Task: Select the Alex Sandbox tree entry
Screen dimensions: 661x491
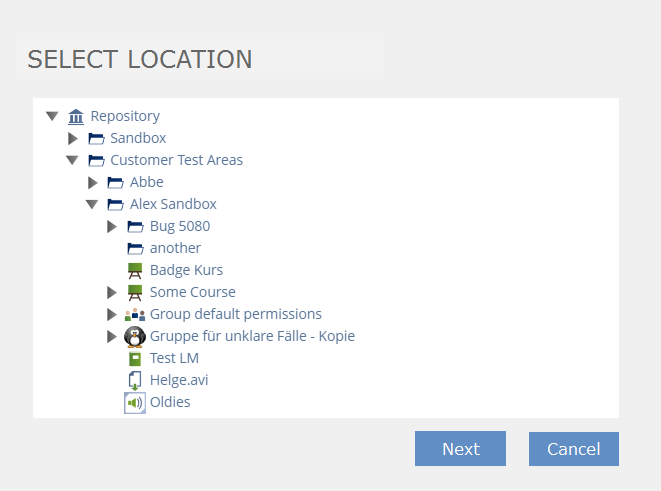Action: [173, 204]
